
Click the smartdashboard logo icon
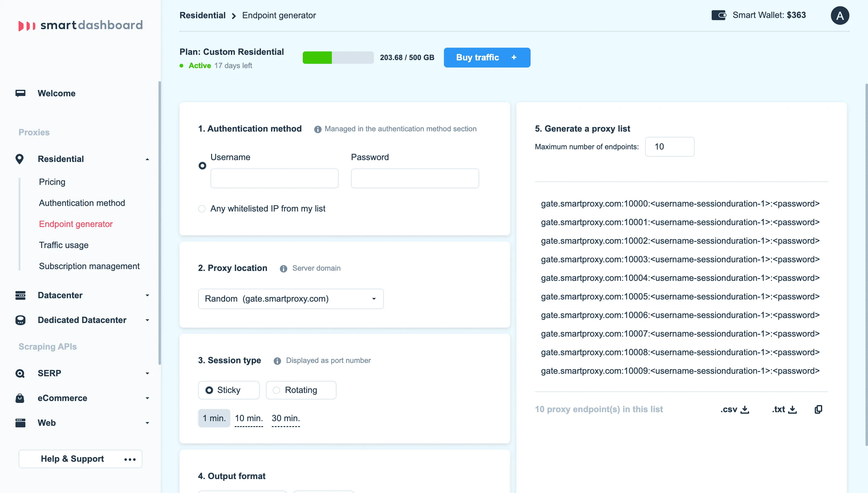[x=27, y=25]
